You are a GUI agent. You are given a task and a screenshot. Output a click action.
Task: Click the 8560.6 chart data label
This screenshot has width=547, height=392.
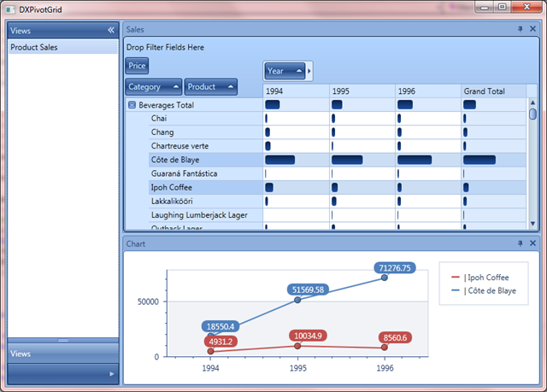tap(395, 337)
